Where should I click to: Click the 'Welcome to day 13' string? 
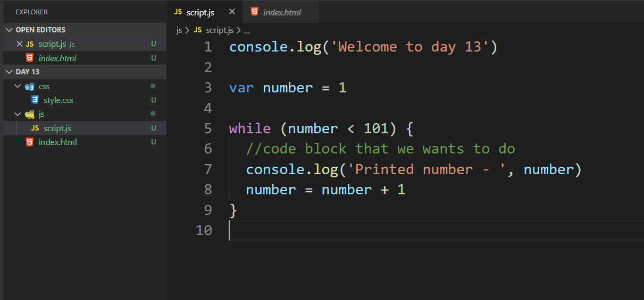(409, 47)
